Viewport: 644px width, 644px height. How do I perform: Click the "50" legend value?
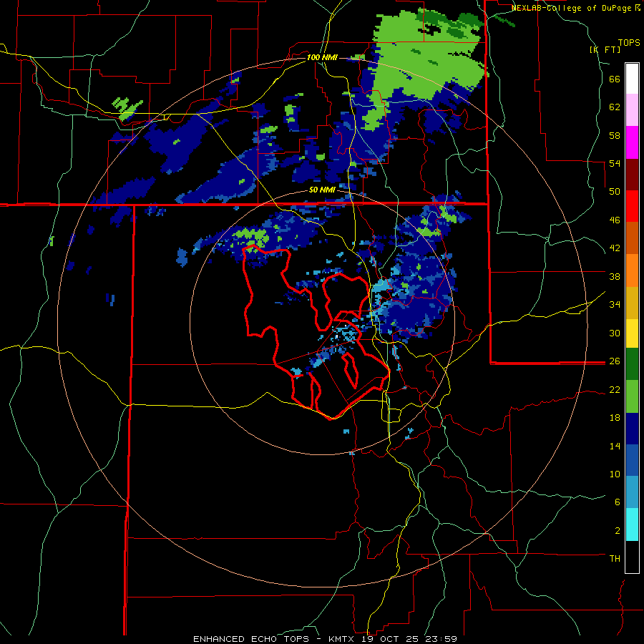[x=615, y=192]
